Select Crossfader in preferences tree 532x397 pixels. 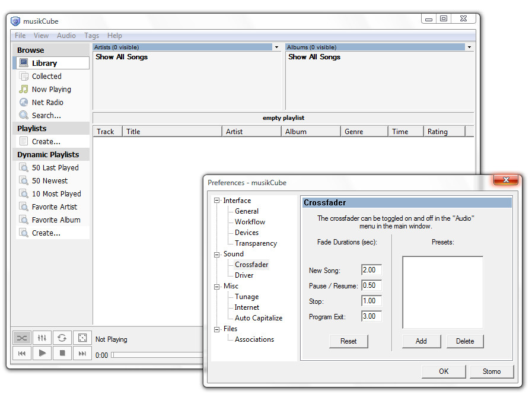(251, 265)
